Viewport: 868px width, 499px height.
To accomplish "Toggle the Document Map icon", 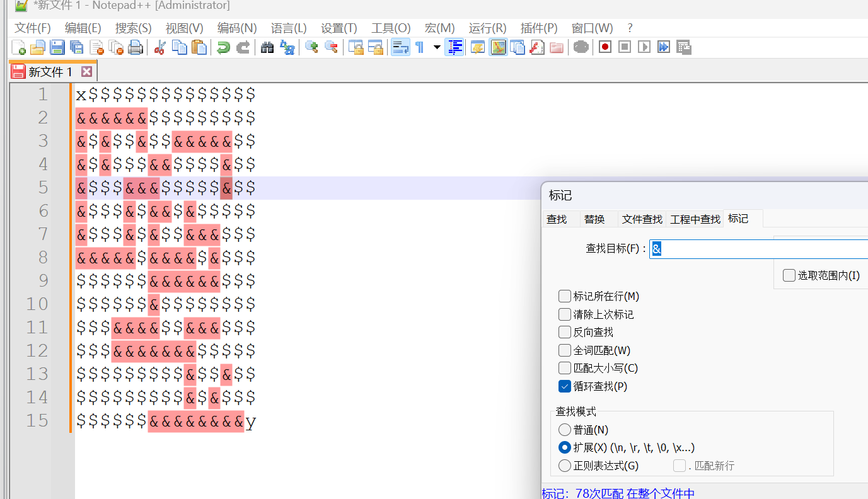I will pyautogui.click(x=498, y=47).
